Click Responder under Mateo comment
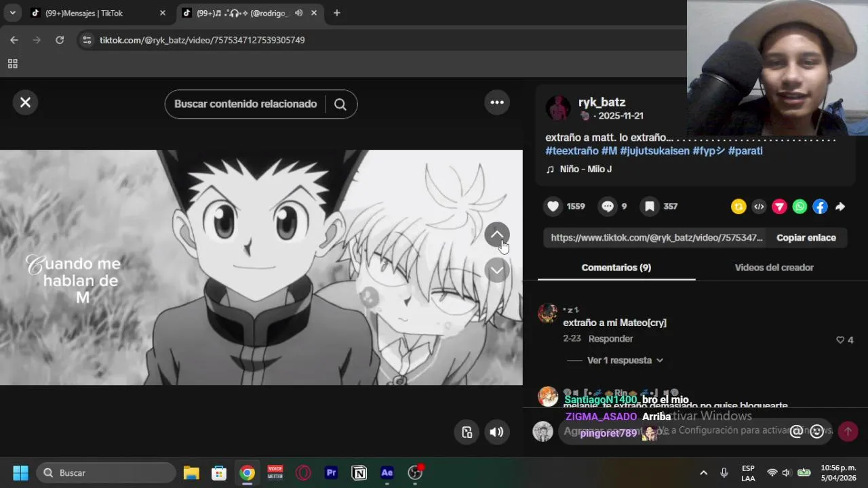 pos(610,339)
